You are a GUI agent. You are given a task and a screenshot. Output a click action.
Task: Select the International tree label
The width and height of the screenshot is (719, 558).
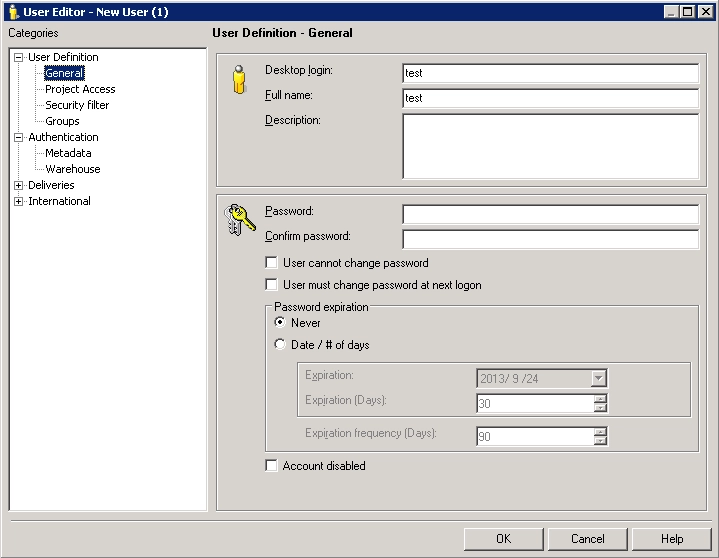(x=60, y=201)
